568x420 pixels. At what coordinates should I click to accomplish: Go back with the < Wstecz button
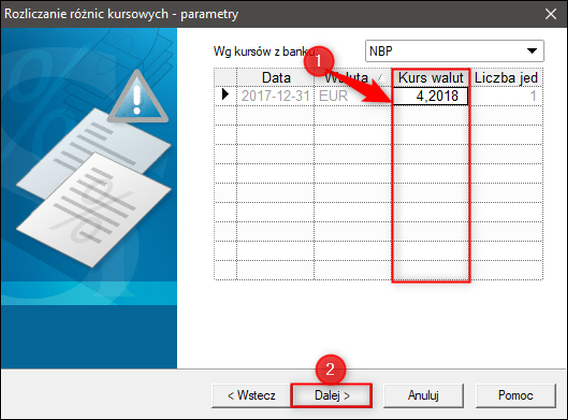[x=251, y=395]
